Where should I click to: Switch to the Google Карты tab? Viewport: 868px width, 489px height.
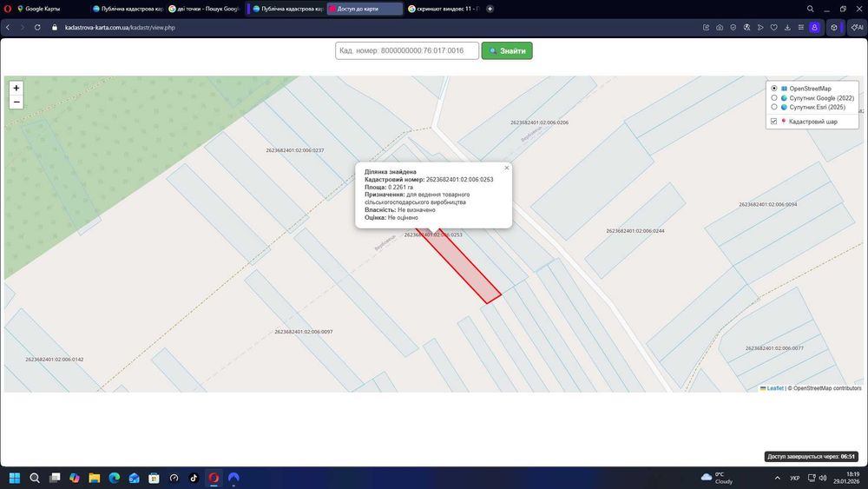click(44, 9)
